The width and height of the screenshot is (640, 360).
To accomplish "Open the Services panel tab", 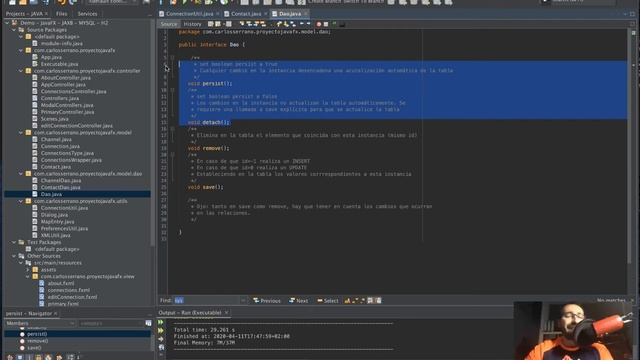I will click(x=87, y=14).
